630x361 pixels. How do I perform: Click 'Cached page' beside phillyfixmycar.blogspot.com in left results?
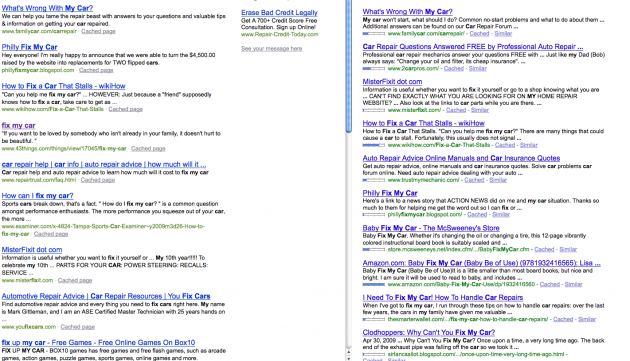click(x=96, y=70)
